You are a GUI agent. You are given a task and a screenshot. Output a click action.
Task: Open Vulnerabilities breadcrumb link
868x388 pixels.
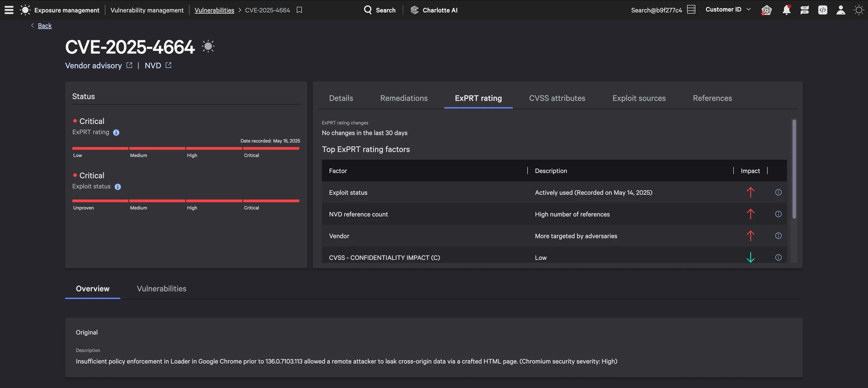click(214, 10)
